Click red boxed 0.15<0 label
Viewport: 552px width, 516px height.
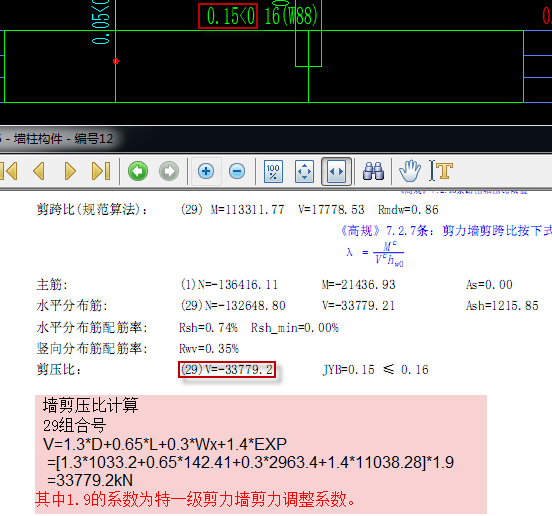228,16
